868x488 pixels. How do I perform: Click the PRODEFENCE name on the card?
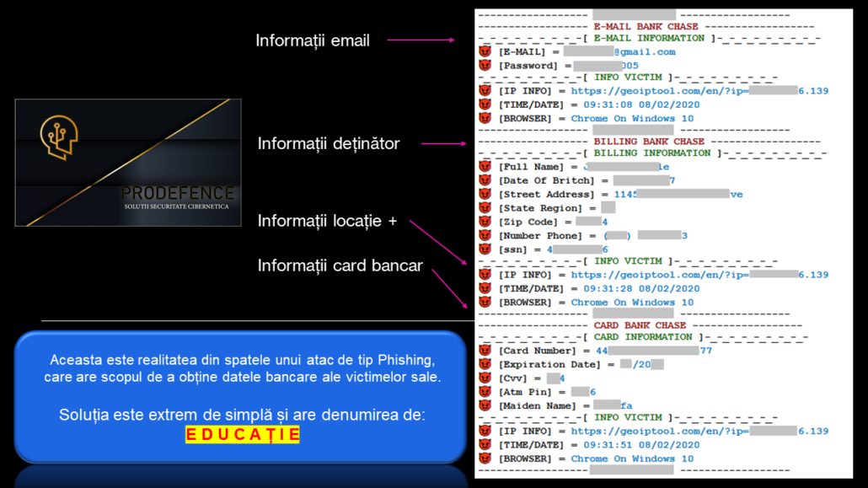coord(178,193)
